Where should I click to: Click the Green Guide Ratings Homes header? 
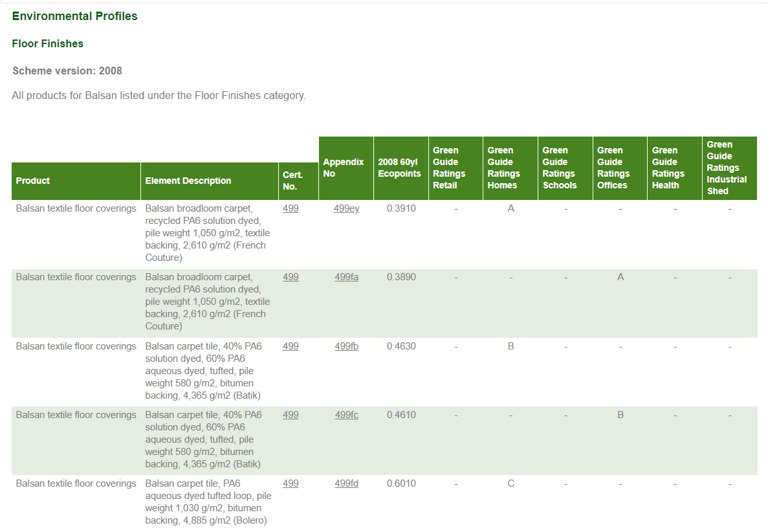(x=510, y=168)
